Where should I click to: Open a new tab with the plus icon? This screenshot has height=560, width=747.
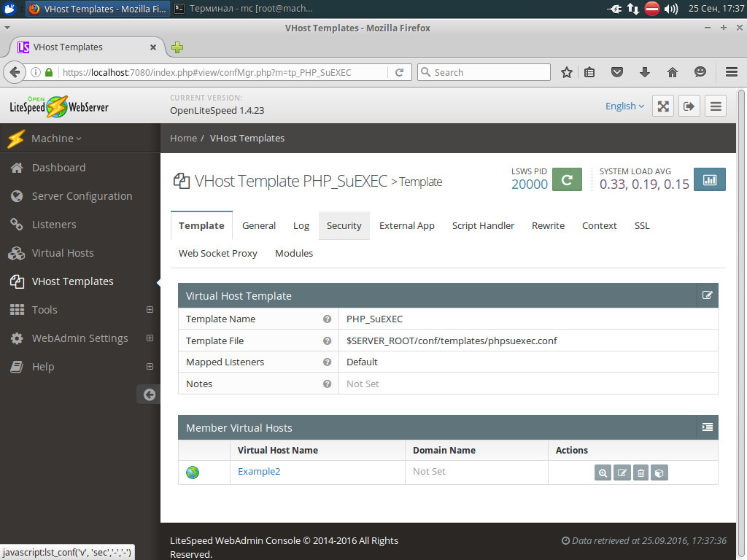click(x=177, y=47)
